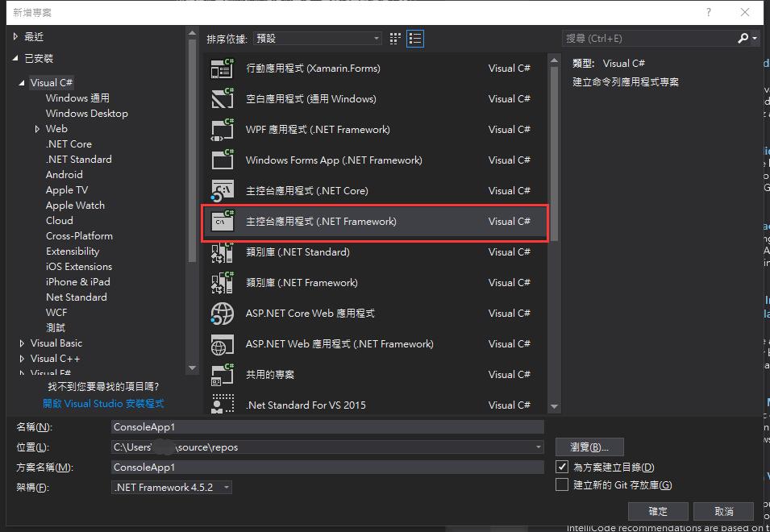Select the WCF category
Screen dimensions: 770x532
56,313
